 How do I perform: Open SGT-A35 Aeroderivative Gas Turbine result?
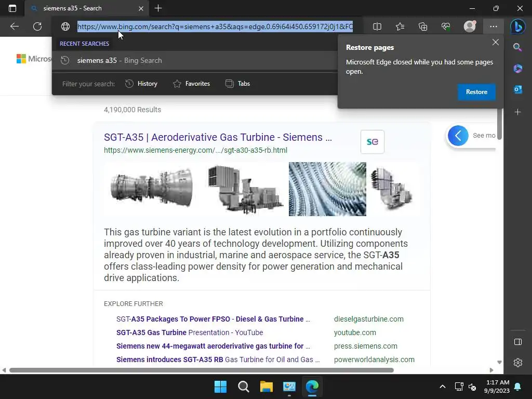[218, 137]
